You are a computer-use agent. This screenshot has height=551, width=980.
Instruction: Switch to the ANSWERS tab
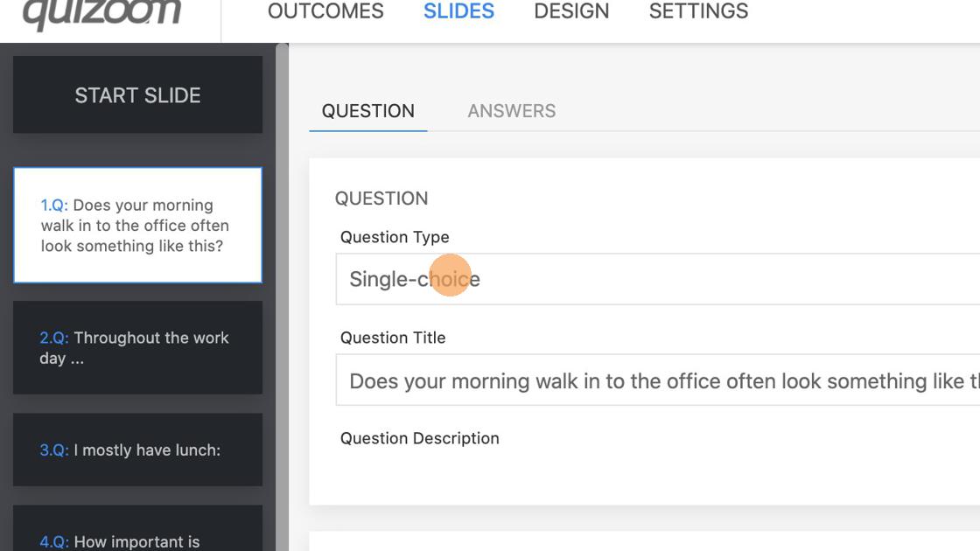(x=511, y=111)
